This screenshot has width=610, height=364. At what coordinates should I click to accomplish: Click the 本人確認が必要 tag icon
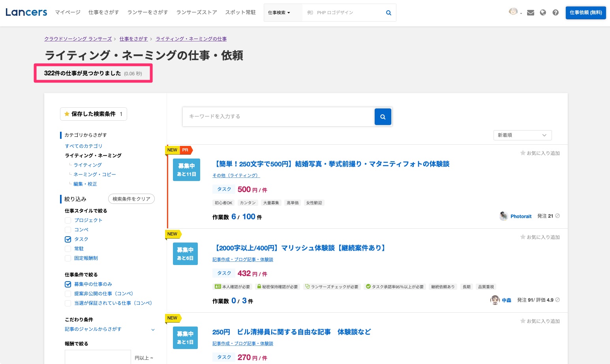point(218,287)
